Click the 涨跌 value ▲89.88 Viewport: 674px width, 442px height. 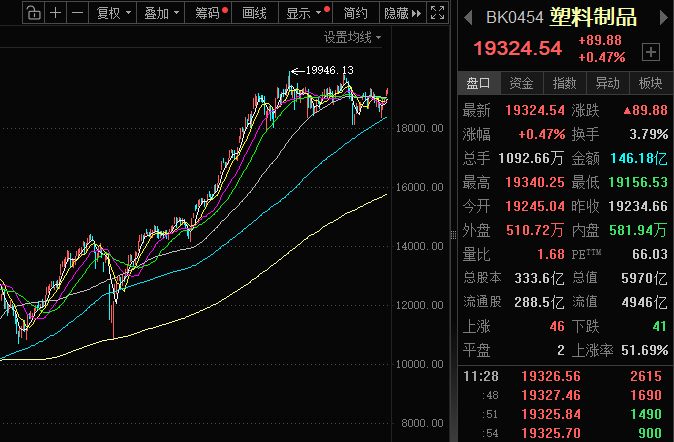(x=646, y=110)
